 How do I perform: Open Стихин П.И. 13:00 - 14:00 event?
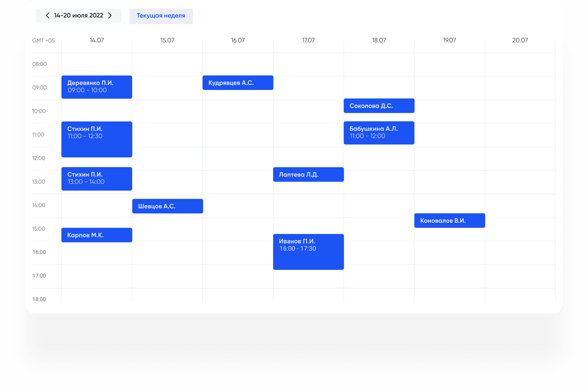point(97,179)
